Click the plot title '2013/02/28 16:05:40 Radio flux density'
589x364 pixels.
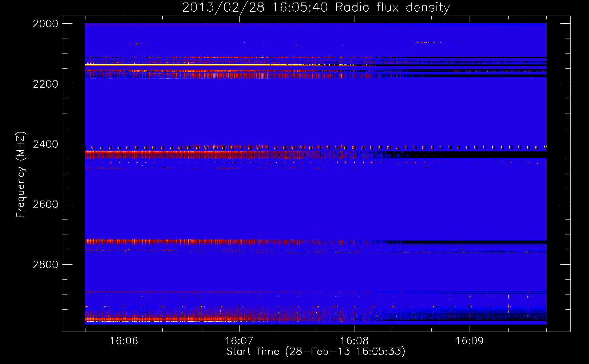click(x=316, y=8)
